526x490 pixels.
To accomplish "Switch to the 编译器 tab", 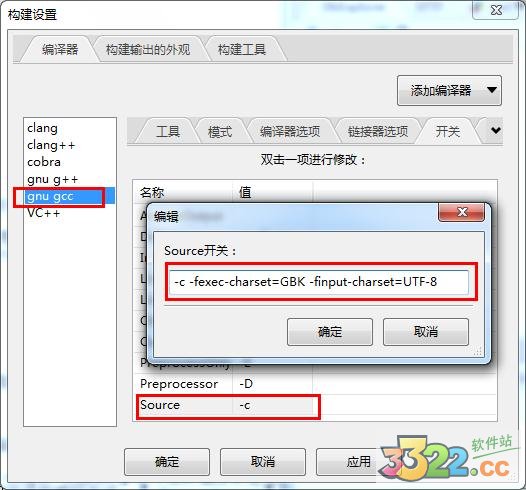I will [60, 49].
